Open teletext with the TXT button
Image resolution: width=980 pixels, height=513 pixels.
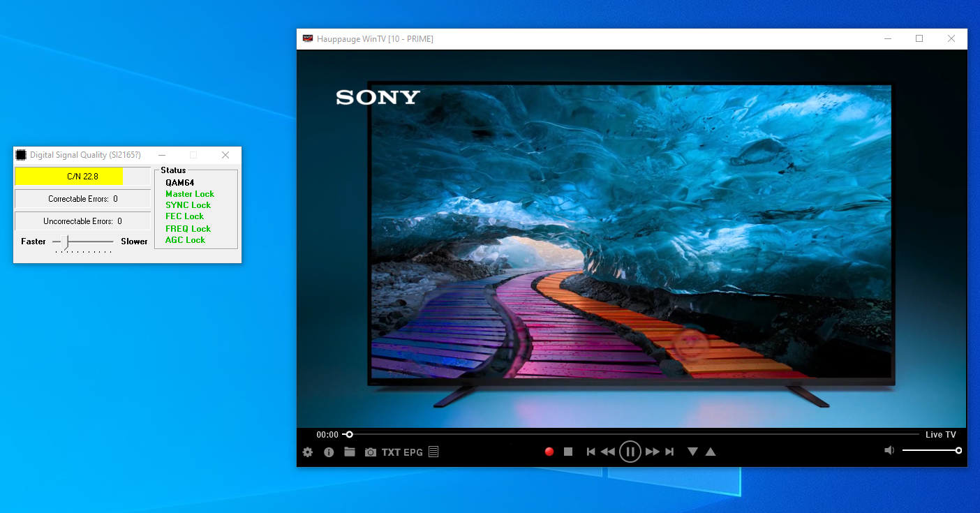[391, 452]
